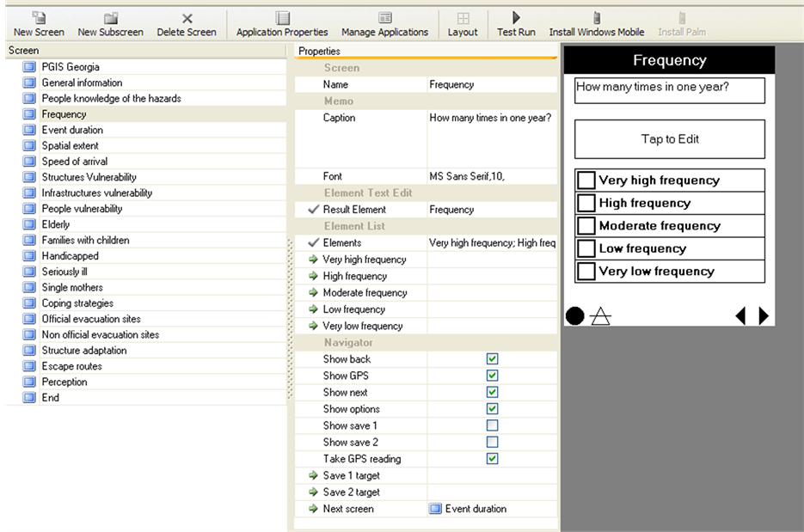Uncheck the Show back checkbox
Image resolution: width=804 pixels, height=532 pixels.
492,359
